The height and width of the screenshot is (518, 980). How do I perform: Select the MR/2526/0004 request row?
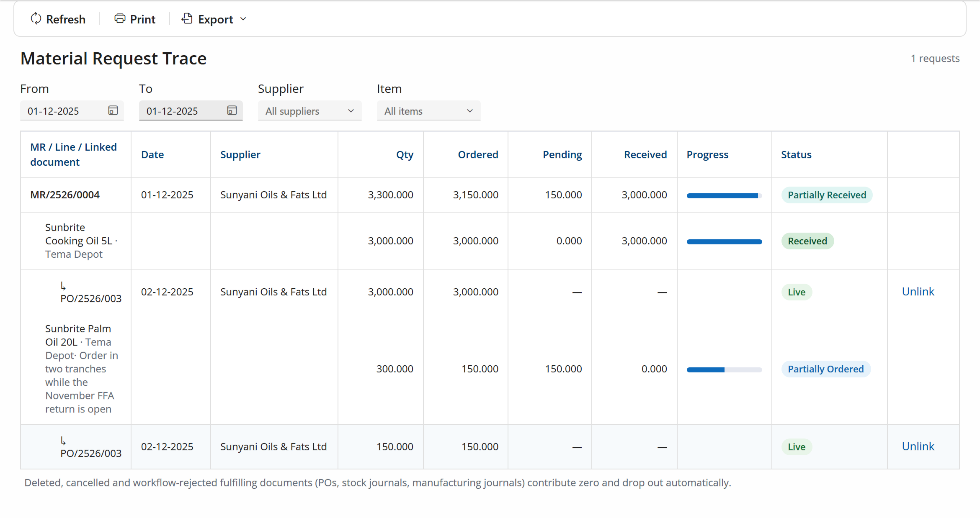pos(490,195)
